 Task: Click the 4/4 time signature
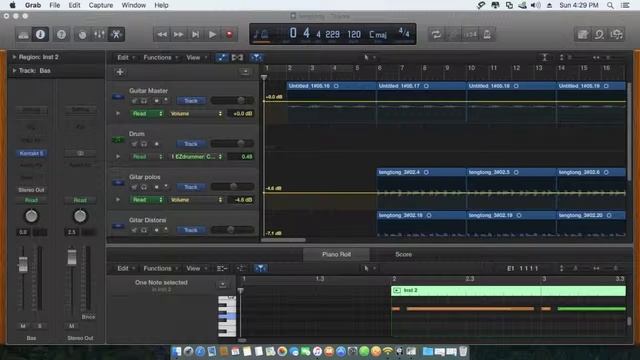(x=404, y=32)
